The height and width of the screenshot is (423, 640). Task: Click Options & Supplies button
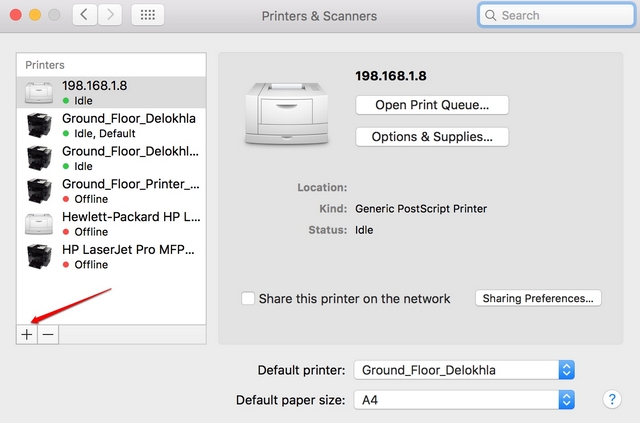tap(432, 137)
